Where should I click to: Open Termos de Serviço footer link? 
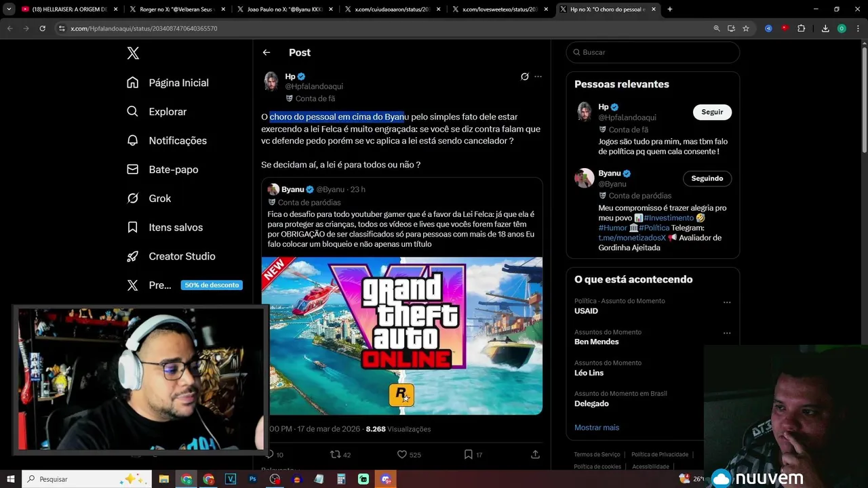click(597, 455)
